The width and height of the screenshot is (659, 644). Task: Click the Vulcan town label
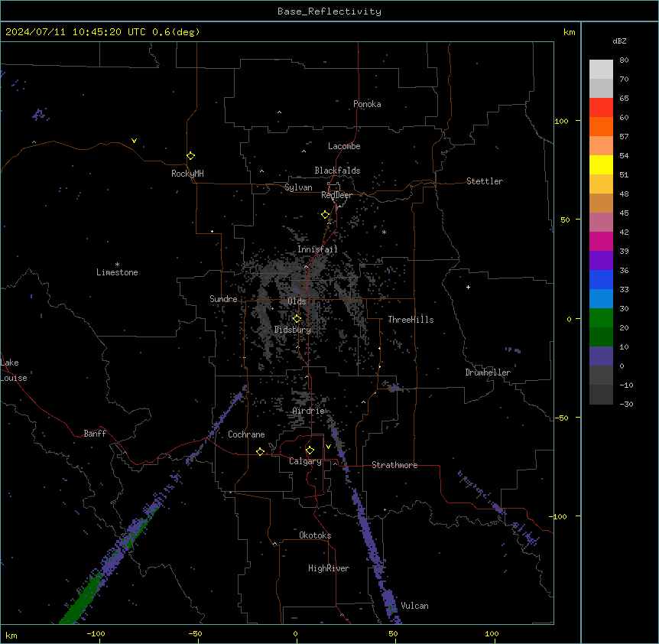[x=414, y=606]
